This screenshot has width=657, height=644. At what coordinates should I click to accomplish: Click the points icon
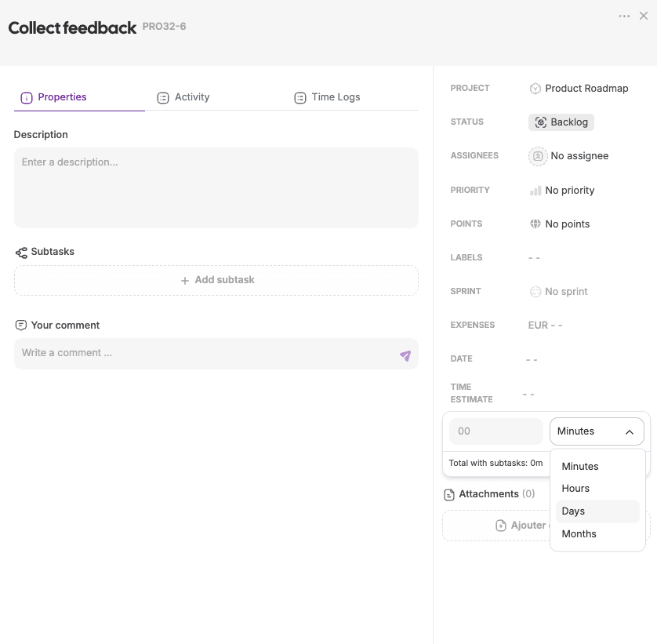[535, 224]
